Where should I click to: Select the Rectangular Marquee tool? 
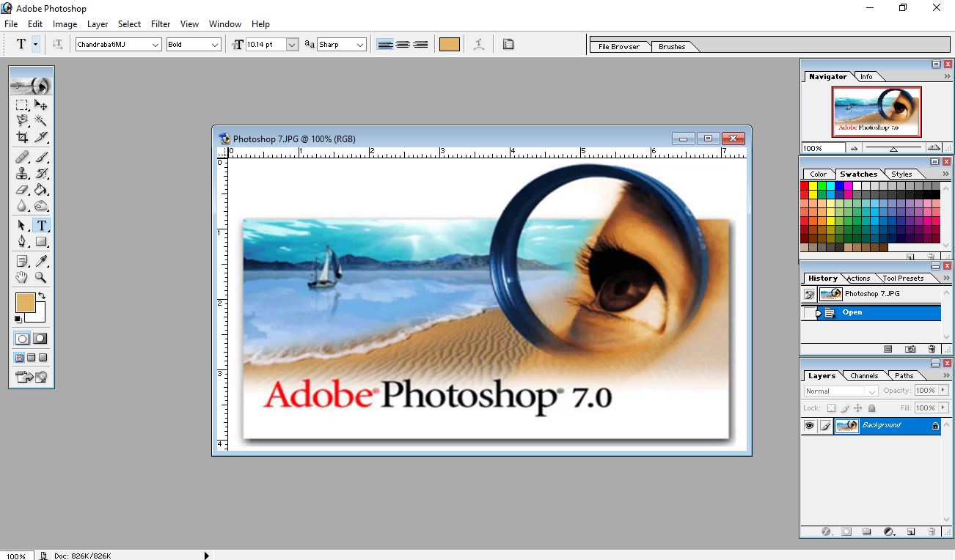pos(22,106)
